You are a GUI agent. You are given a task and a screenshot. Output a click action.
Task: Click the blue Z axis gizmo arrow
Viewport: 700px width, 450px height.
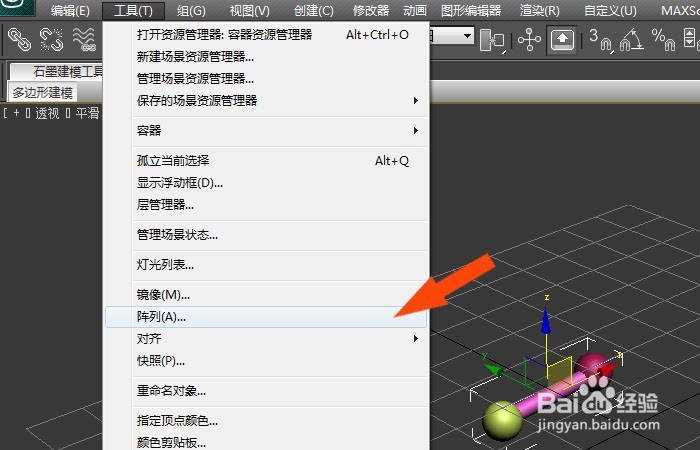[546, 321]
